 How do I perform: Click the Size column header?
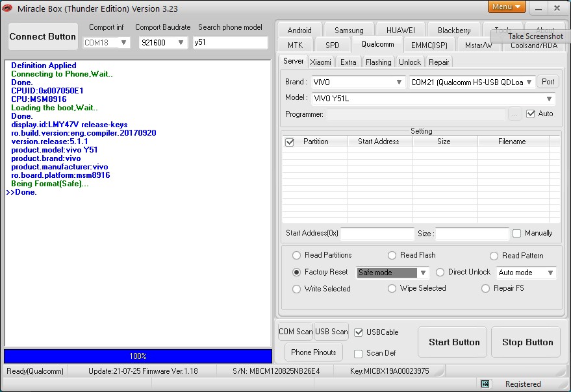[444, 141]
